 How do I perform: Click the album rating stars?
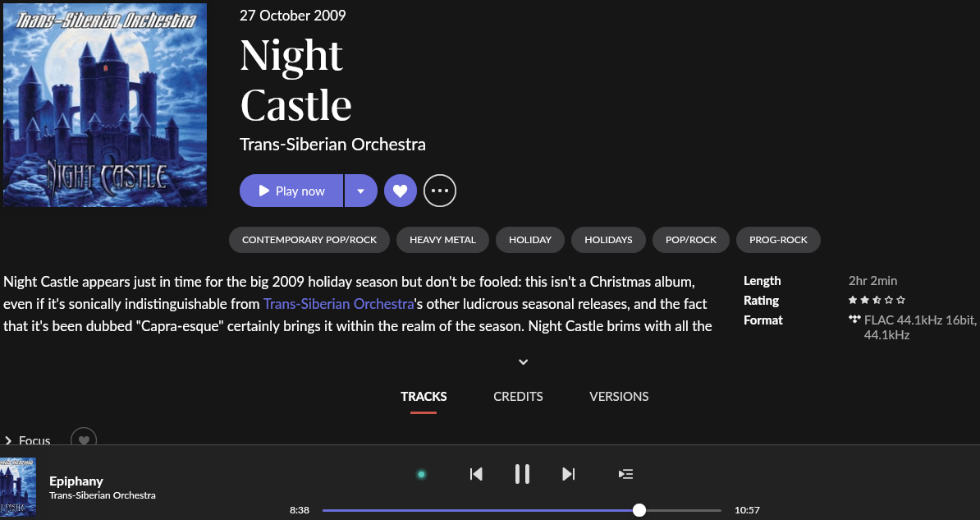877,301
